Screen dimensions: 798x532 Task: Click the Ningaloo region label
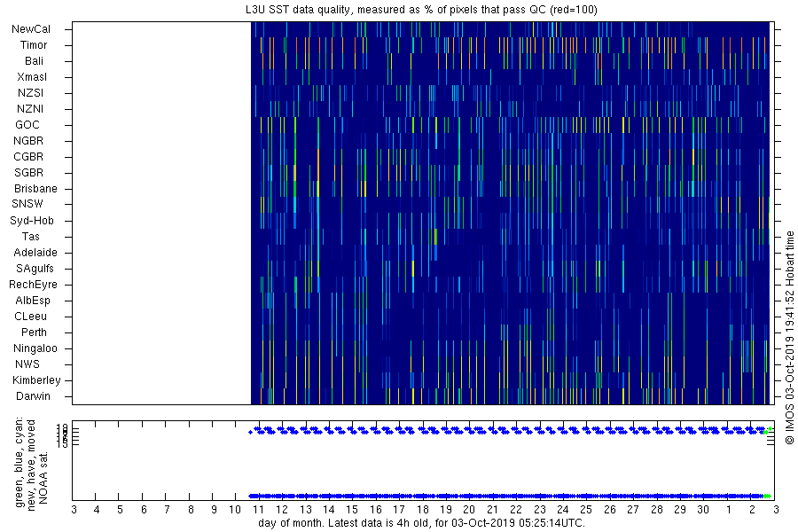click(35, 348)
